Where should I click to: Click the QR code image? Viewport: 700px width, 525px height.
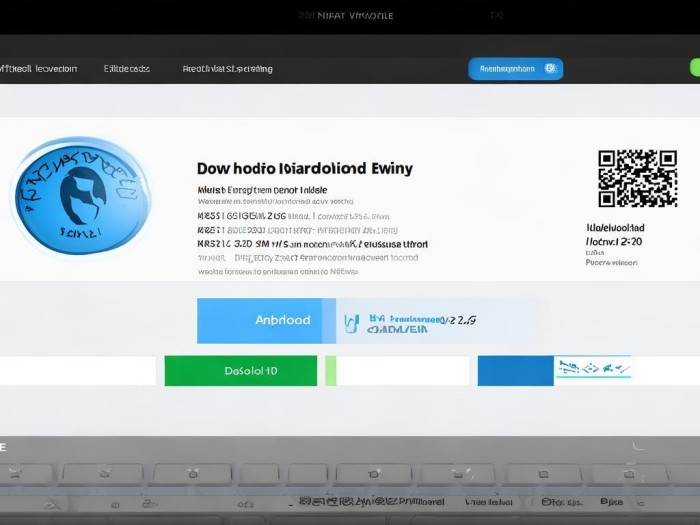tap(637, 179)
